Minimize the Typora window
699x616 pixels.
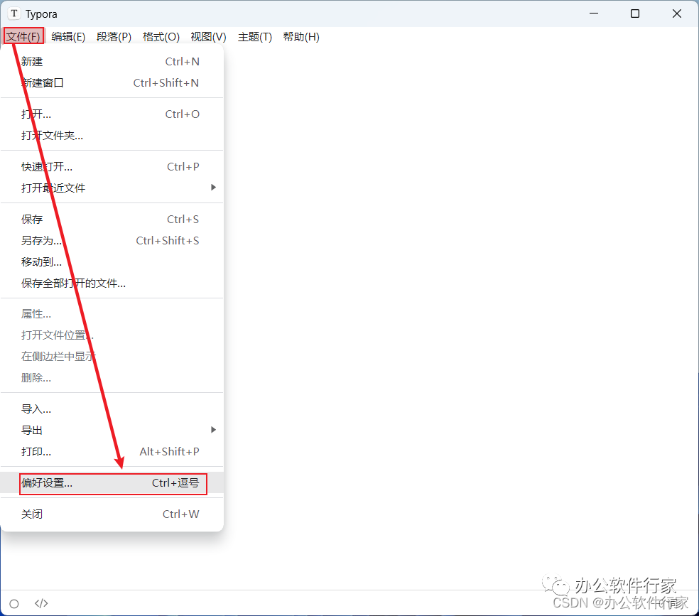pyautogui.click(x=594, y=13)
